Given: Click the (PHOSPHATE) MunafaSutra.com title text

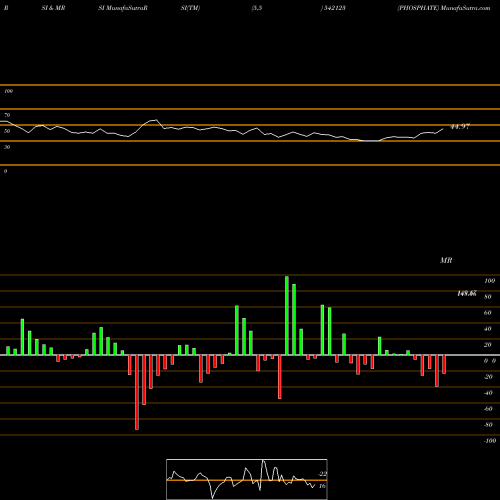Looking at the screenshot, I should point(444,8).
